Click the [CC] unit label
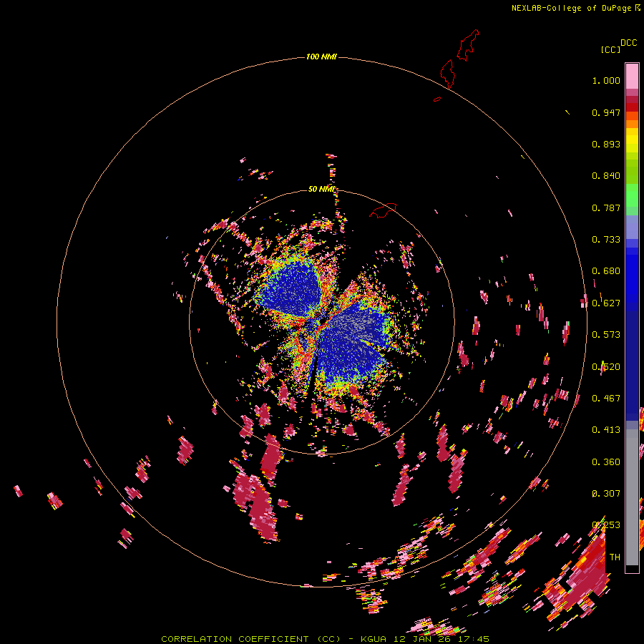Viewport: 644px width, 644px height. click(x=610, y=49)
